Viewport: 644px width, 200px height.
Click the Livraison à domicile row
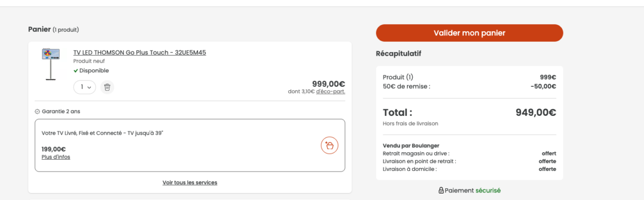[470, 169]
